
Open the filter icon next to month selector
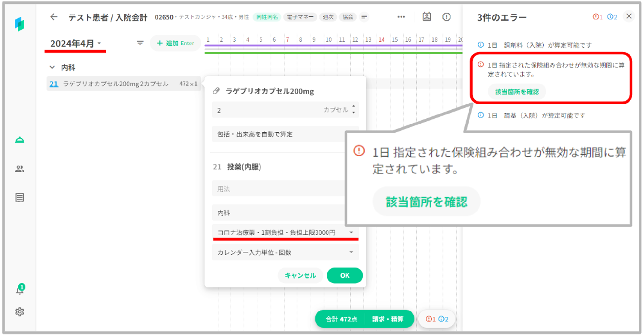[140, 43]
